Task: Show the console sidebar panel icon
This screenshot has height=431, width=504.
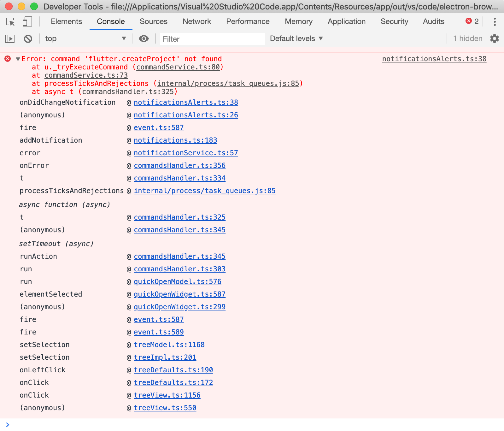Action: pos(10,39)
